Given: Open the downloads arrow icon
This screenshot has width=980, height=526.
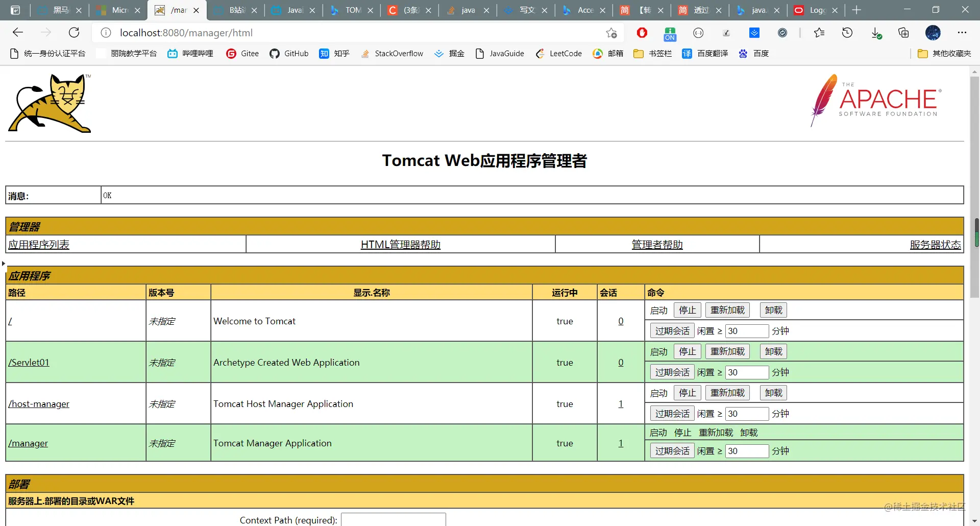Looking at the screenshot, I should 876,33.
